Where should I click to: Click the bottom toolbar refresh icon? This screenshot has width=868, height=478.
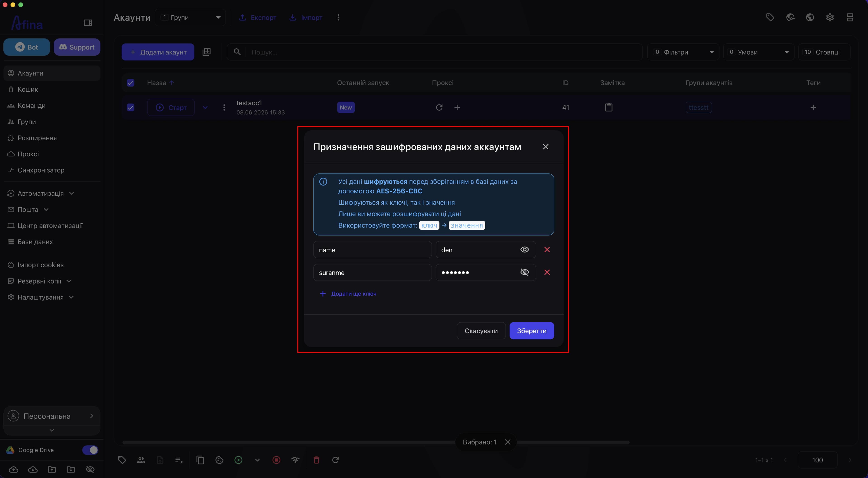click(335, 460)
